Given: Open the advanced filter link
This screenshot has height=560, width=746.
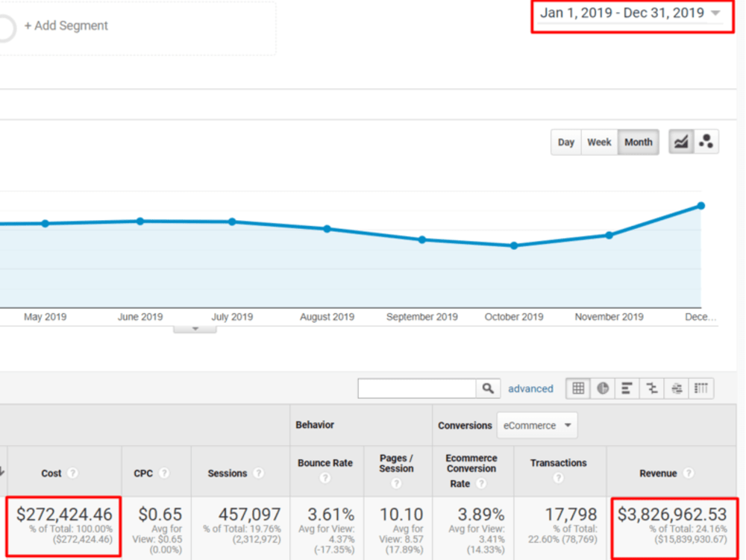Looking at the screenshot, I should click(530, 388).
